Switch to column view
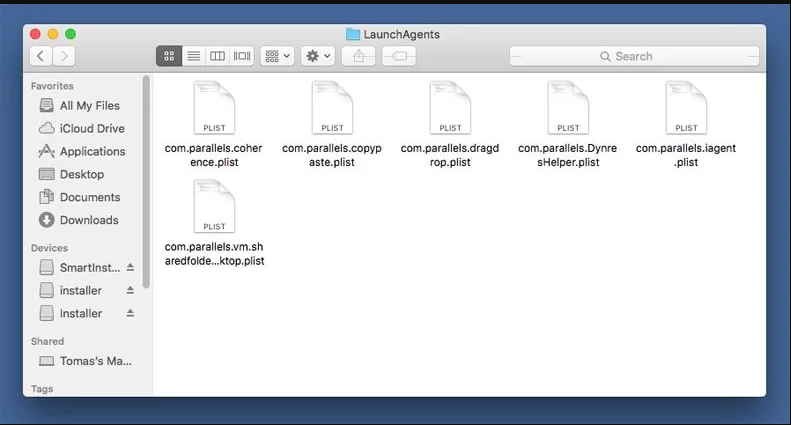 click(x=217, y=56)
